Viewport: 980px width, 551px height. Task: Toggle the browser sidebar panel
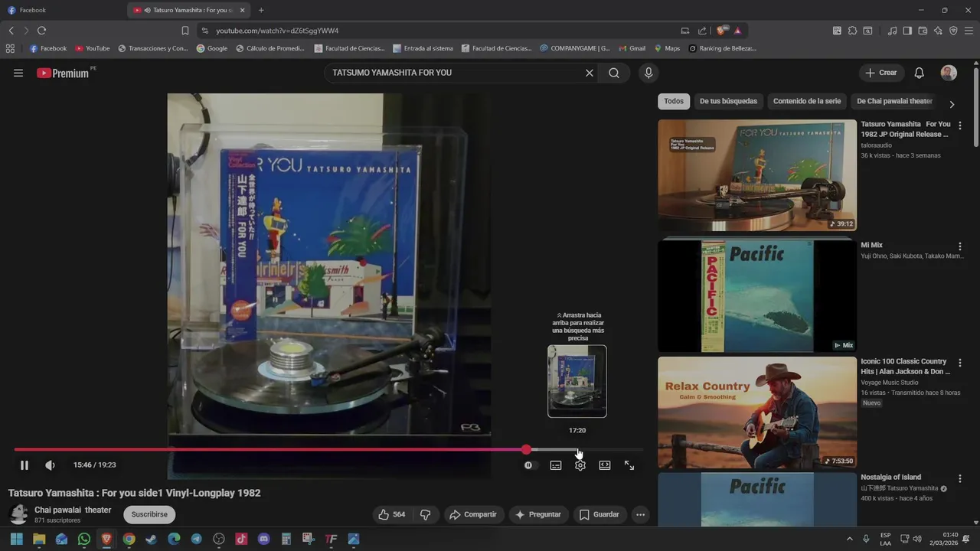click(x=907, y=31)
